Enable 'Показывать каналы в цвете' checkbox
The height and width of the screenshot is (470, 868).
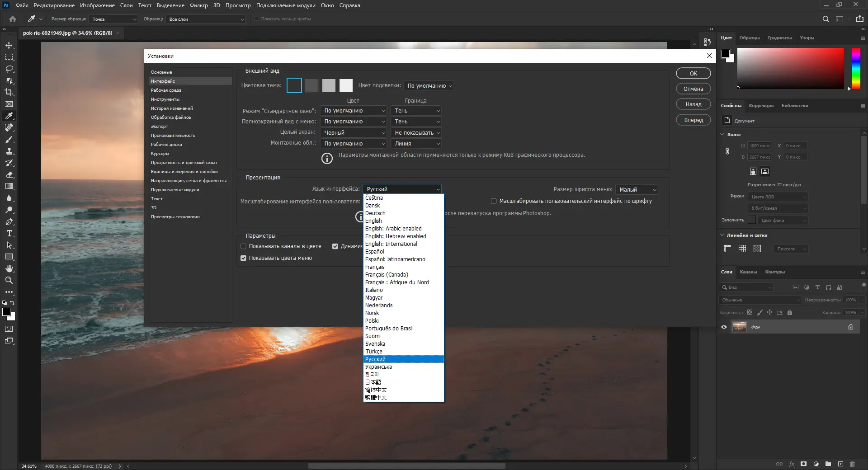click(x=243, y=246)
